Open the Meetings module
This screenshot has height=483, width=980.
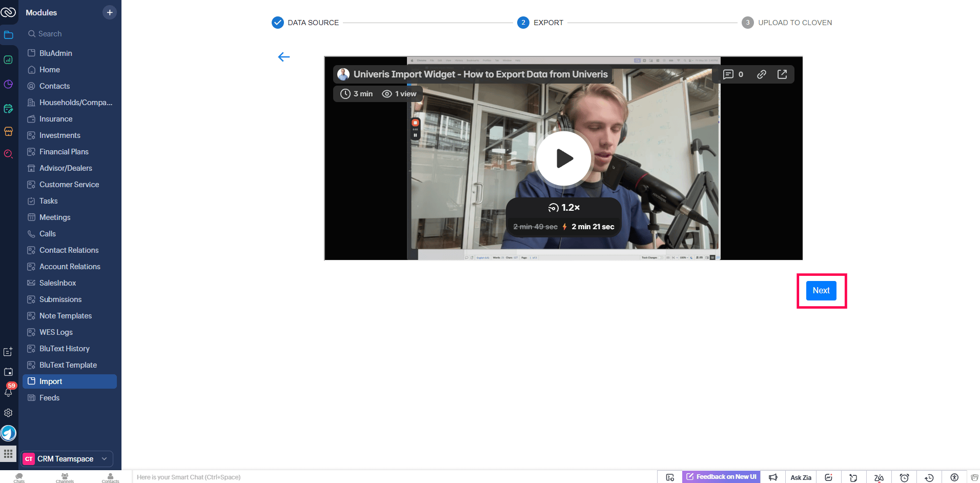[x=70, y=217]
